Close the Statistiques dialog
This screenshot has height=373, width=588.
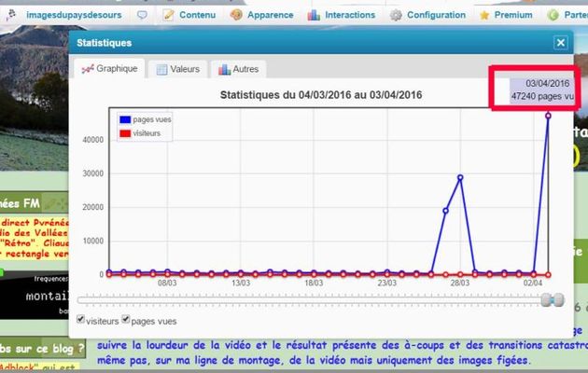(x=560, y=43)
